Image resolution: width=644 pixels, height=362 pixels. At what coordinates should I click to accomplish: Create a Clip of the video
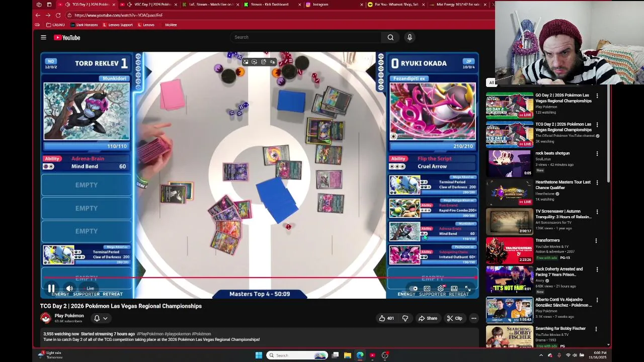tap(454, 318)
